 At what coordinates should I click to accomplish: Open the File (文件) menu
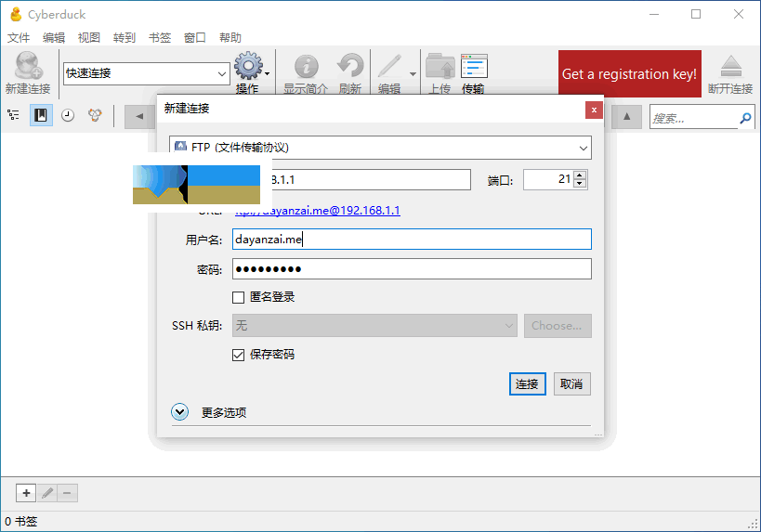pyautogui.click(x=19, y=38)
